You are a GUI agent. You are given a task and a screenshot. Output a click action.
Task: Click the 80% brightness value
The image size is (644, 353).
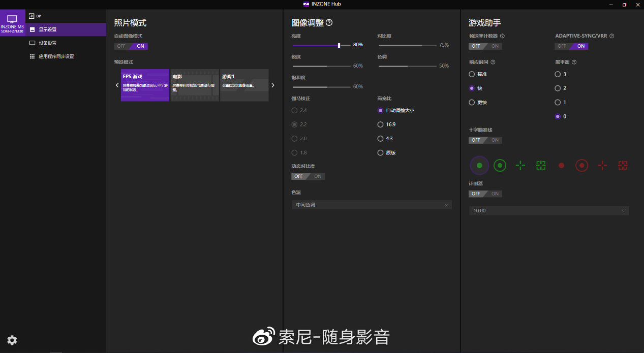(x=358, y=45)
